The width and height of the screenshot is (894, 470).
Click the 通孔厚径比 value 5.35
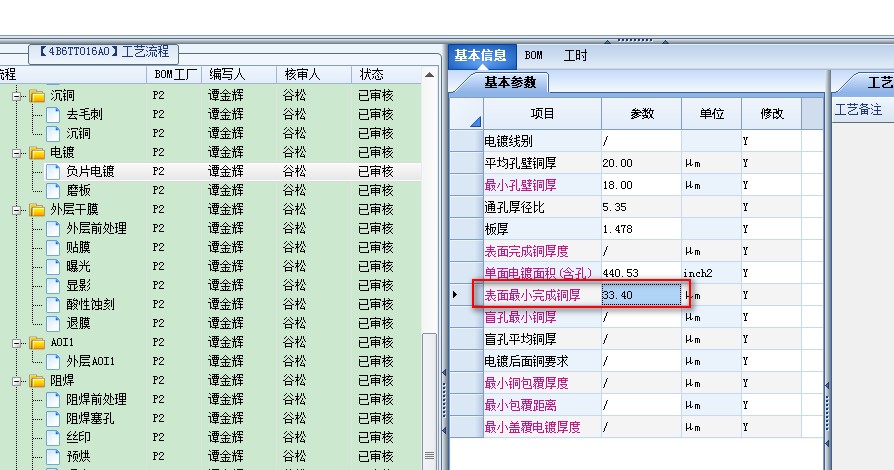641,207
